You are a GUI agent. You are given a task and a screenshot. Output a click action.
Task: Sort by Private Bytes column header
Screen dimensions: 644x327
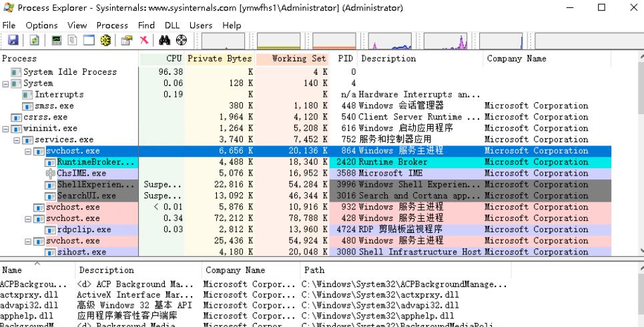[220, 59]
